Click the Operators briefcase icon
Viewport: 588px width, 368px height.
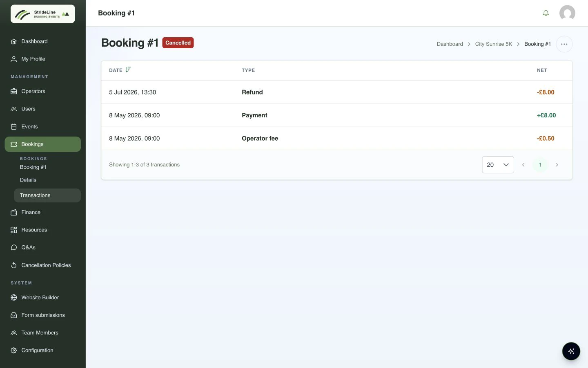tap(14, 91)
